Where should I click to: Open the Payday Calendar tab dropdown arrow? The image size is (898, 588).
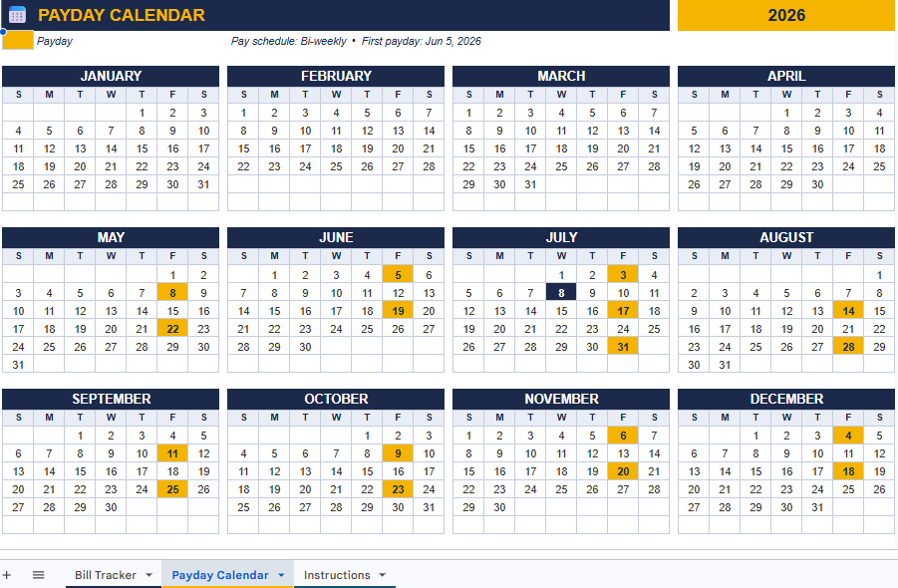pyautogui.click(x=281, y=575)
